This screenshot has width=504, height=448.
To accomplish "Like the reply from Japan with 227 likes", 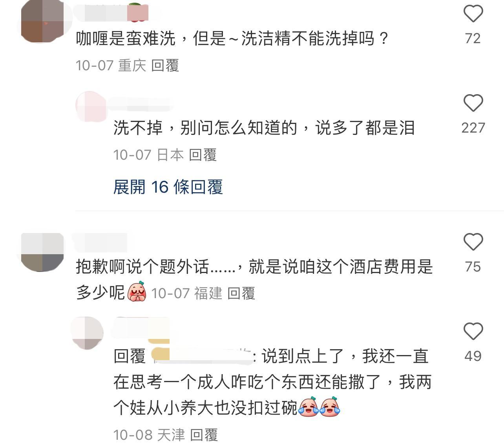I will point(473,103).
